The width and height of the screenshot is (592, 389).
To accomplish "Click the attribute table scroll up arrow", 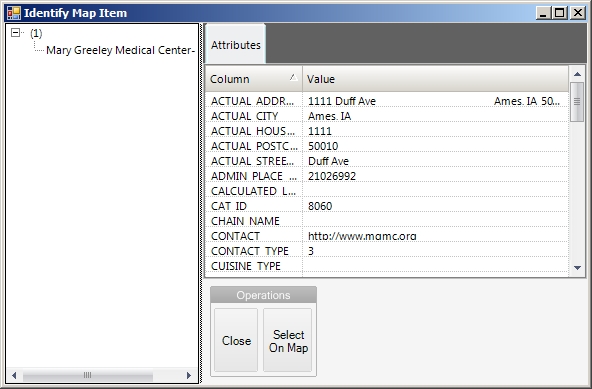I will tap(577, 74).
